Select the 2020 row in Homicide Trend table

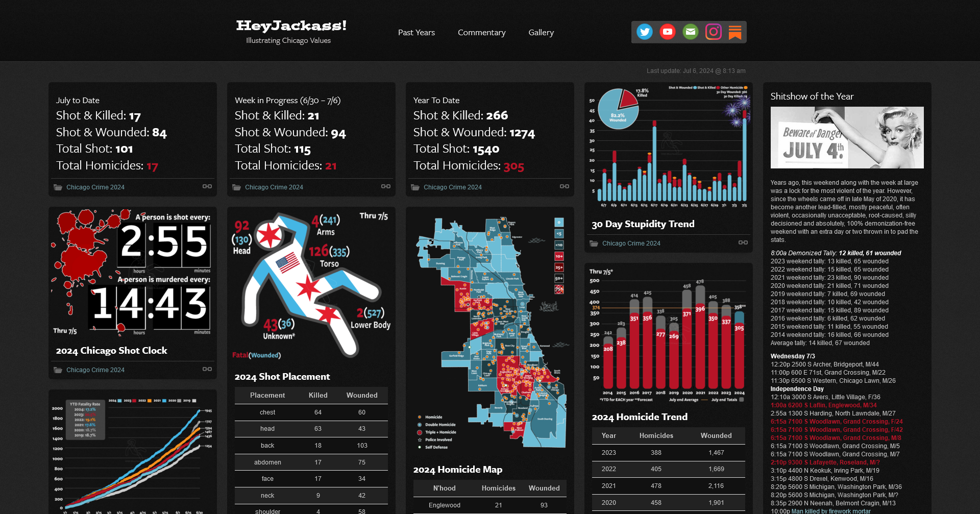click(669, 503)
